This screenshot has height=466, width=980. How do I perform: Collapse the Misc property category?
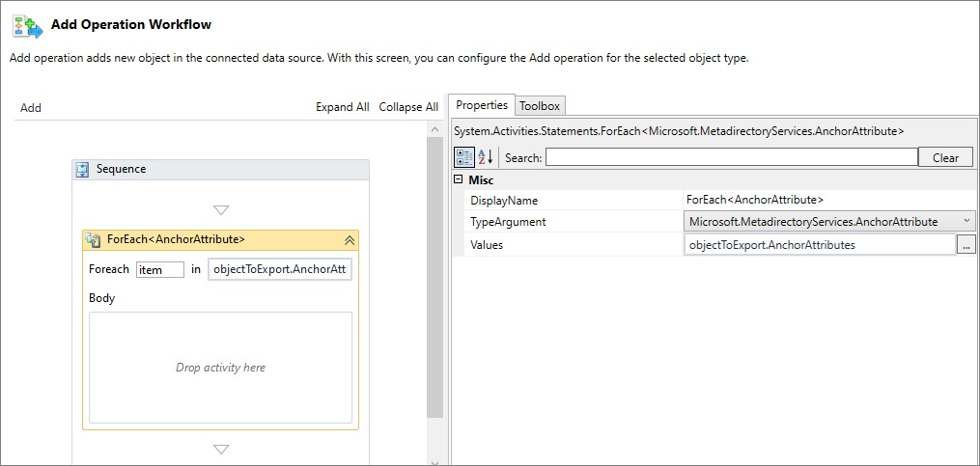coord(459,180)
